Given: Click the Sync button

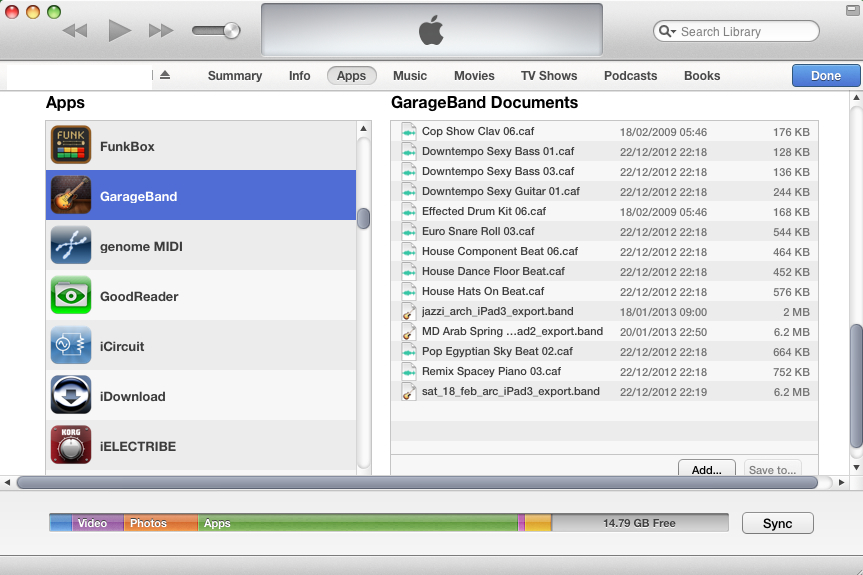Looking at the screenshot, I should point(778,523).
